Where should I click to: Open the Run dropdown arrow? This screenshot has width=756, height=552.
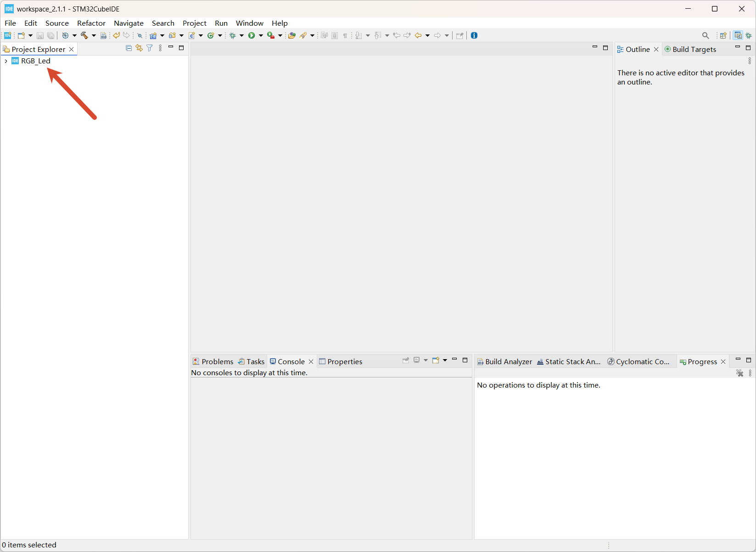click(261, 35)
